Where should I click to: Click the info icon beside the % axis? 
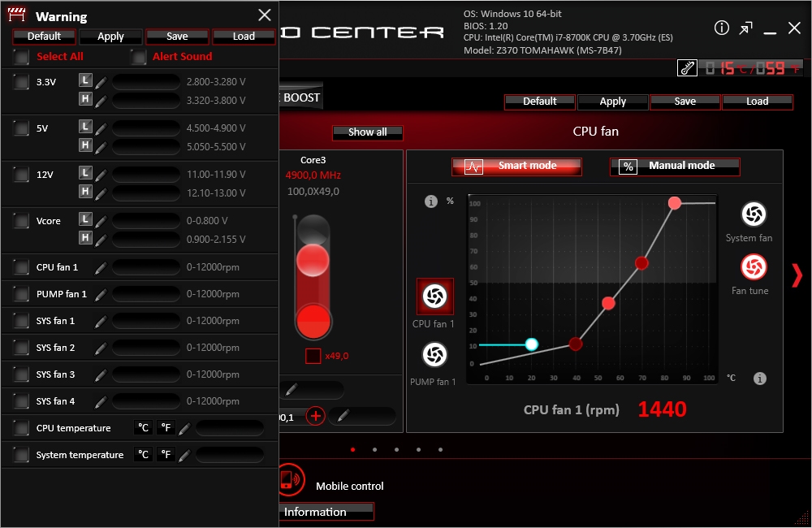[x=431, y=201]
